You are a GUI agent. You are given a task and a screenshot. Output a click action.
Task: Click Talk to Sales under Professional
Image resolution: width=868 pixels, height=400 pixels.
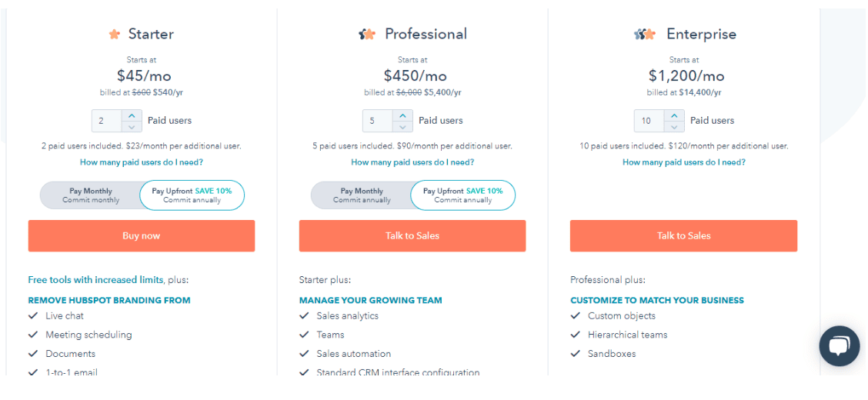point(412,236)
